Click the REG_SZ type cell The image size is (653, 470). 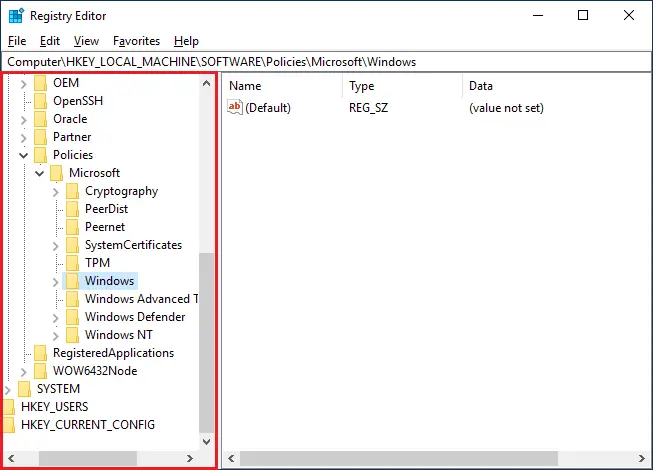click(x=369, y=108)
